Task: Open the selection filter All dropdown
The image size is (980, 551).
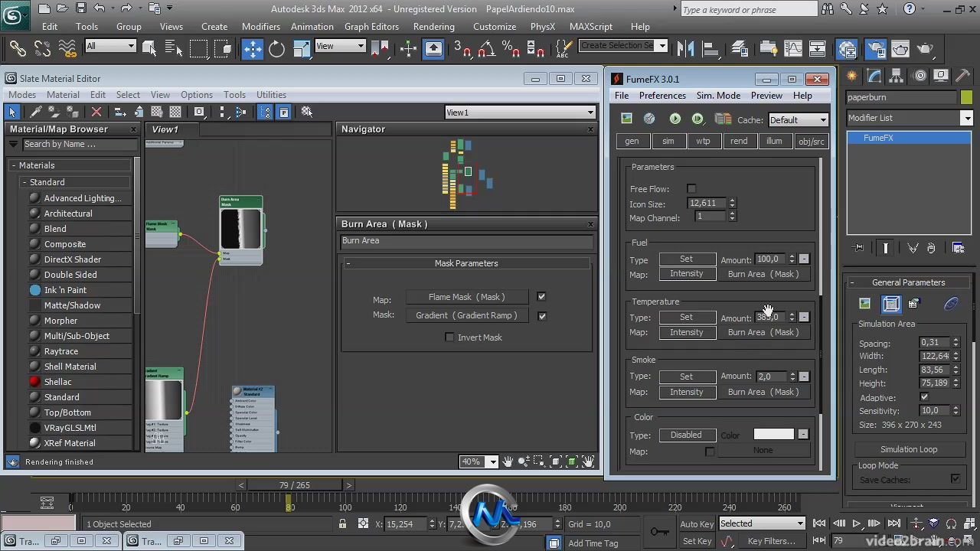Action: (110, 46)
